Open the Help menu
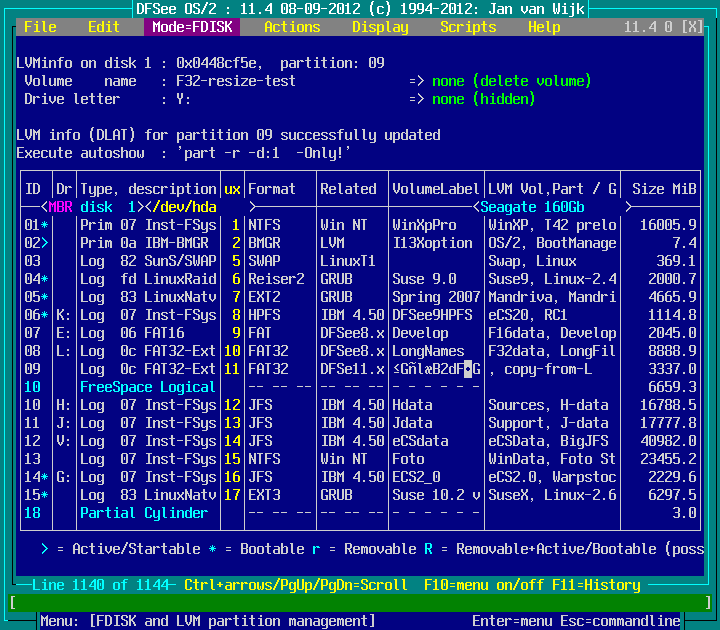 coord(544,27)
